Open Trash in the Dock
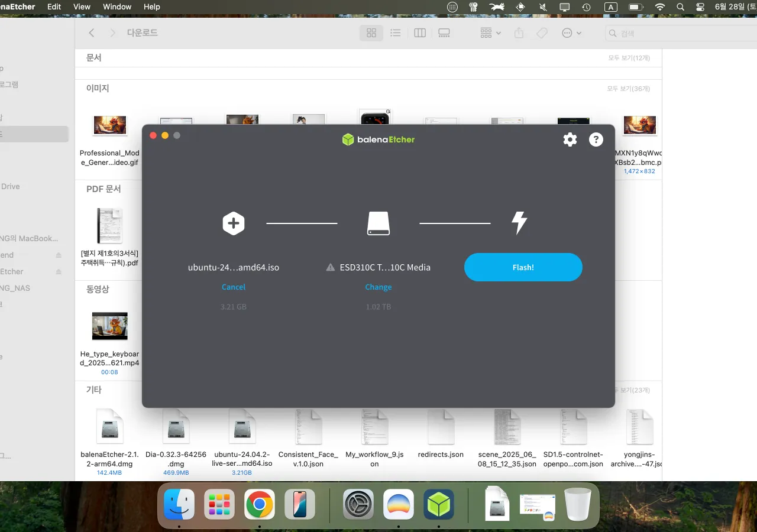Screen dimensions: 757x532 (577, 505)
